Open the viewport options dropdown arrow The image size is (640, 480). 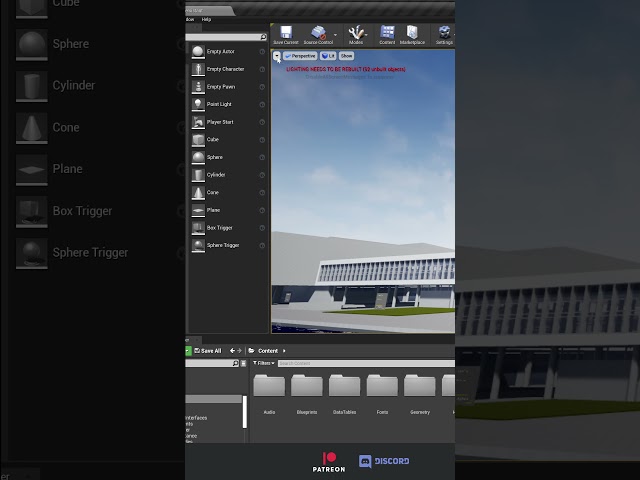[x=277, y=56]
